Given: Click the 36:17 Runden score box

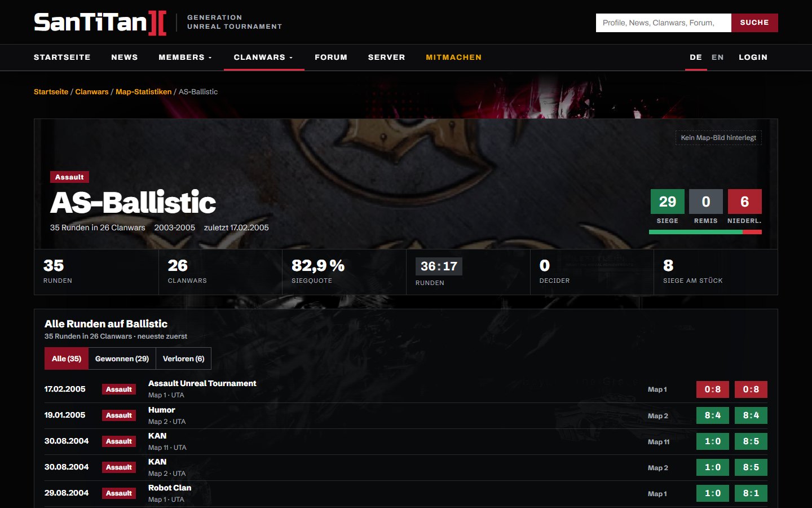Looking at the screenshot, I should pos(439,266).
